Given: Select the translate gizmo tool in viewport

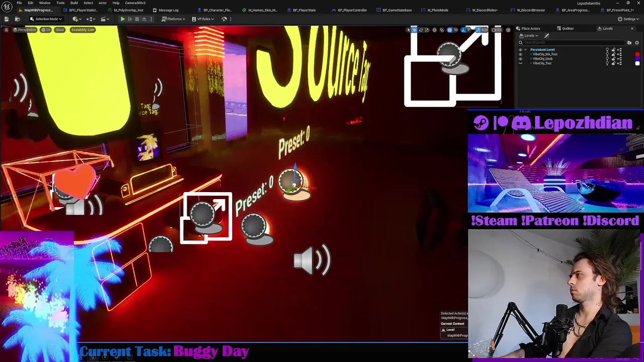Looking at the screenshot, I should 415,30.
